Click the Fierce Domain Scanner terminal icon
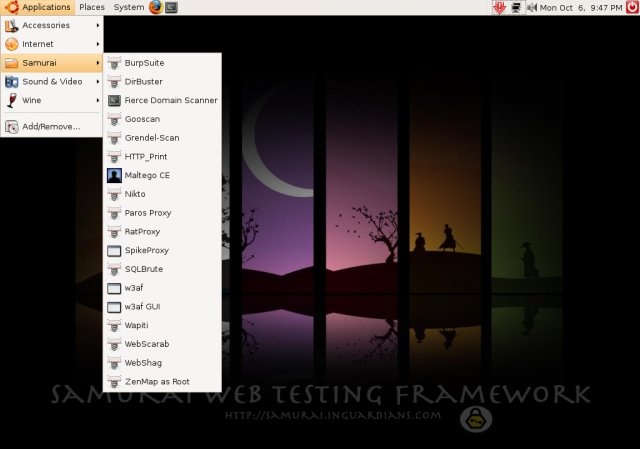This screenshot has height=449, width=640. click(114, 100)
